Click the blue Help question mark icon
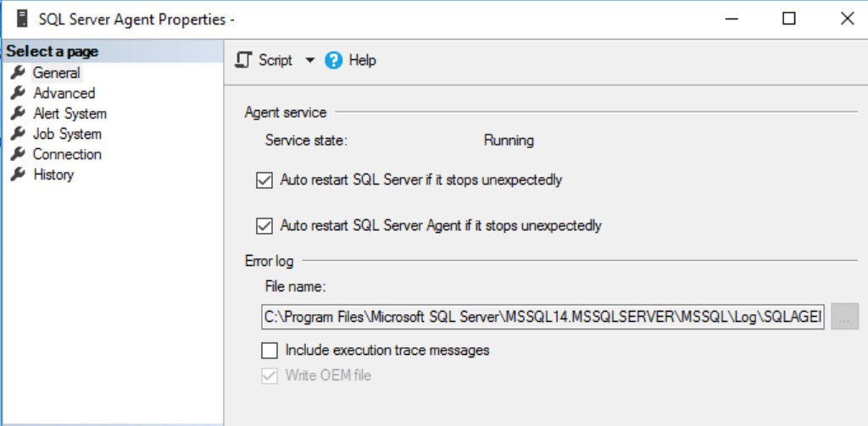 click(x=334, y=60)
